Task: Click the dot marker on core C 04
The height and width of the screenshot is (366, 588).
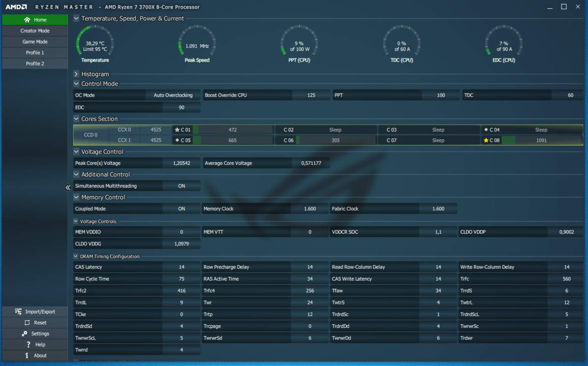Action: [486, 130]
